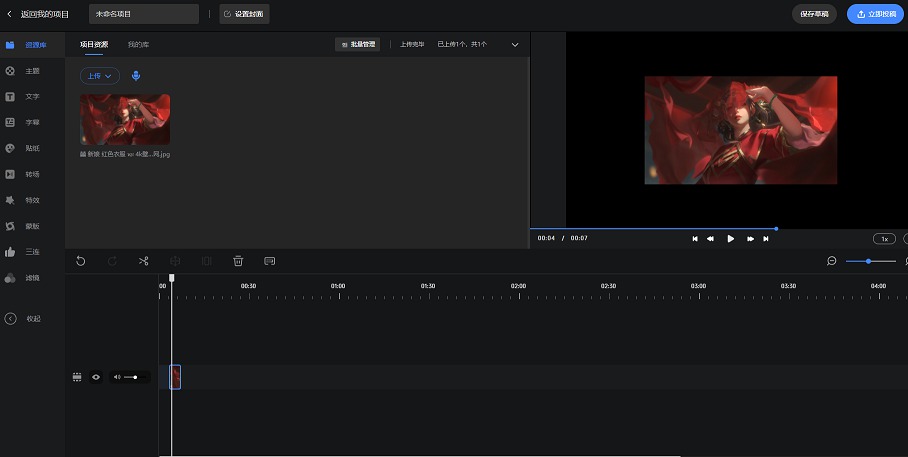908x457 pixels.
Task: Split the clip with the scissors tool
Action: pos(144,261)
